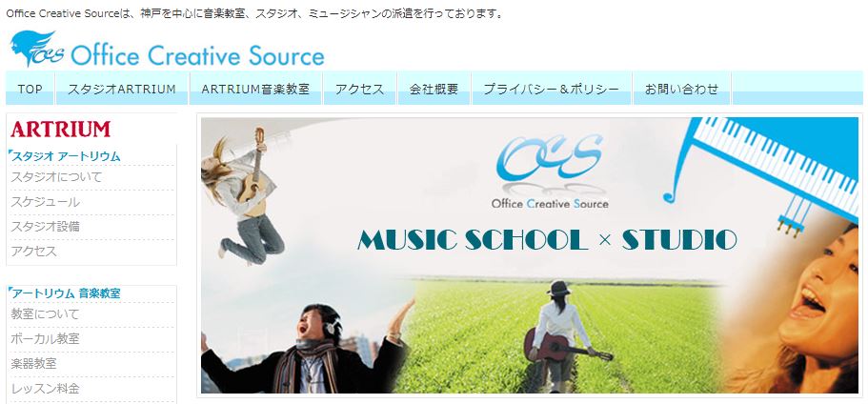
Task: Open the 会社概要 page tab
Action: (x=434, y=89)
